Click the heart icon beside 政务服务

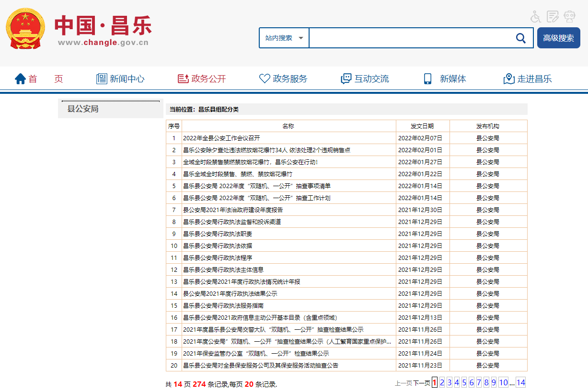[265, 79]
